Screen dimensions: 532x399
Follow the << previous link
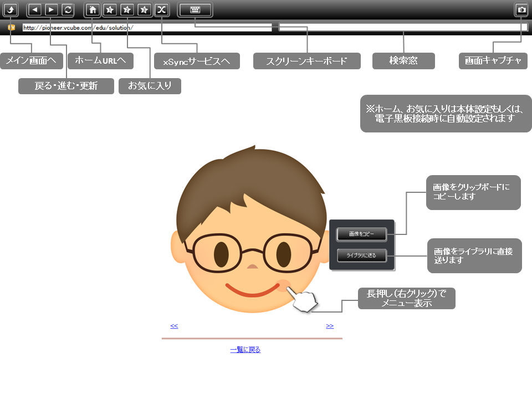(174, 326)
